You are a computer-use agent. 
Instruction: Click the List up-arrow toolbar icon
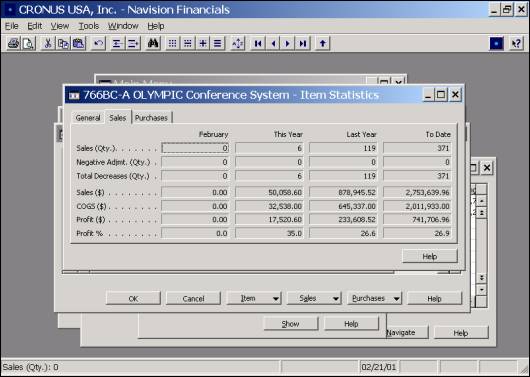[322, 44]
